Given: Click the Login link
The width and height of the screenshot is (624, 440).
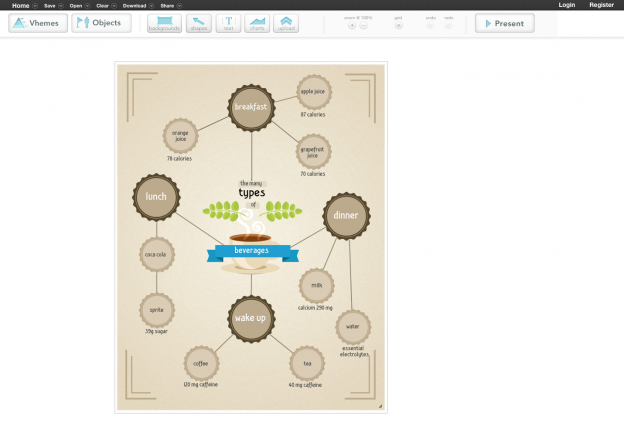Looking at the screenshot, I should [x=567, y=5].
